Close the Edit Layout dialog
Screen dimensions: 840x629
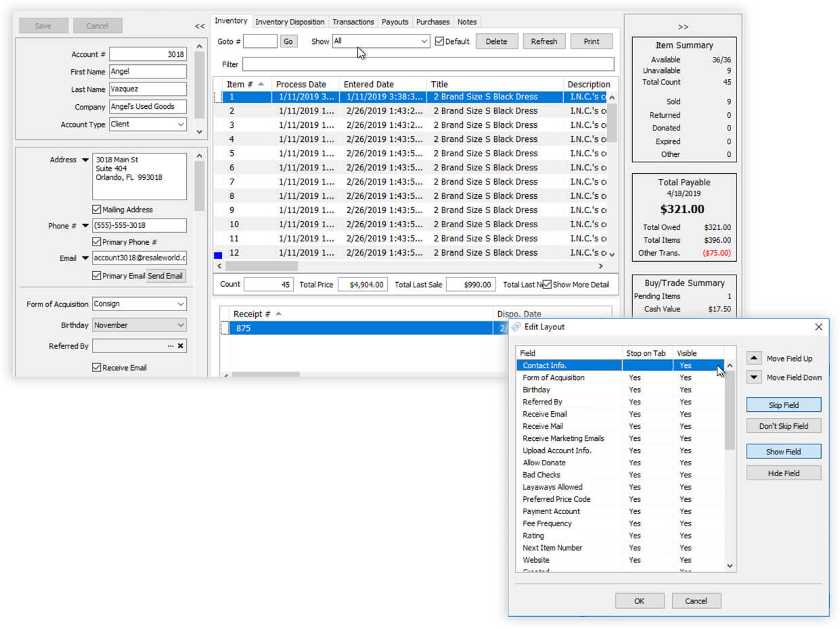[818, 327]
